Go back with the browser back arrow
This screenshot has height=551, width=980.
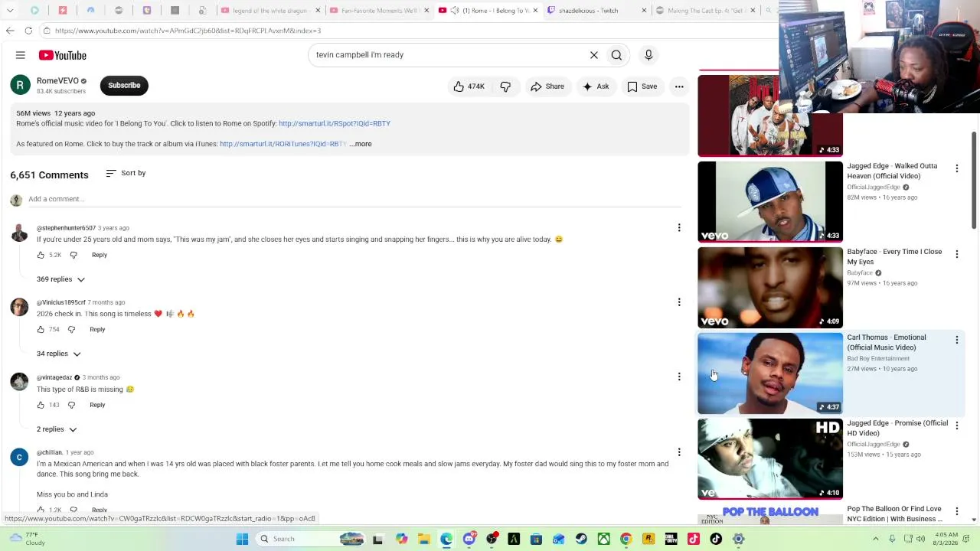click(x=10, y=31)
